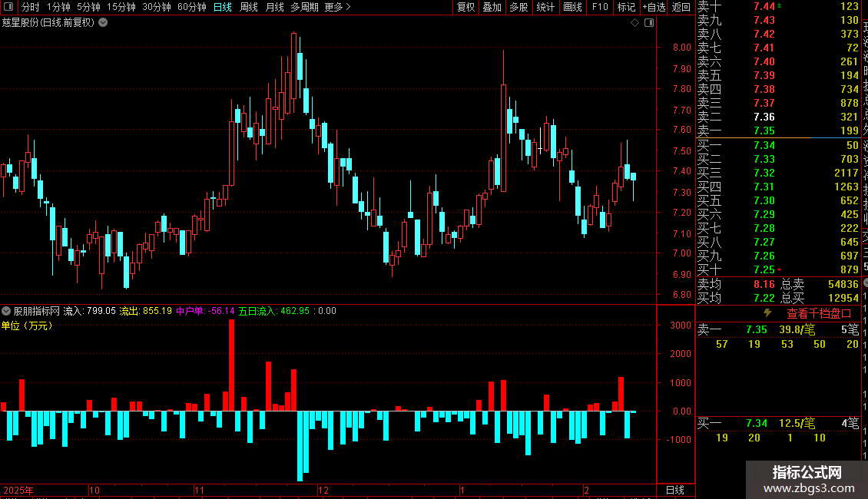Click 总买 value 12954
This screenshot has width=868, height=499.
pos(843,298)
